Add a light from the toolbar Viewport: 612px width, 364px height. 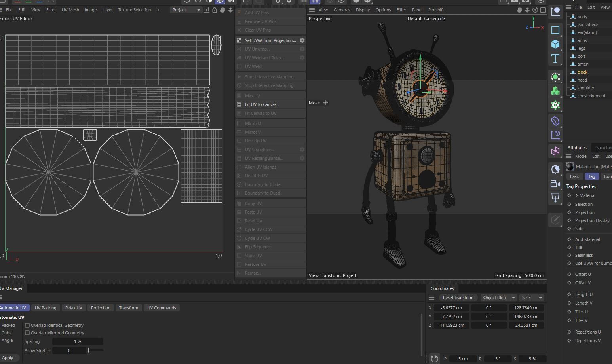pos(555,198)
